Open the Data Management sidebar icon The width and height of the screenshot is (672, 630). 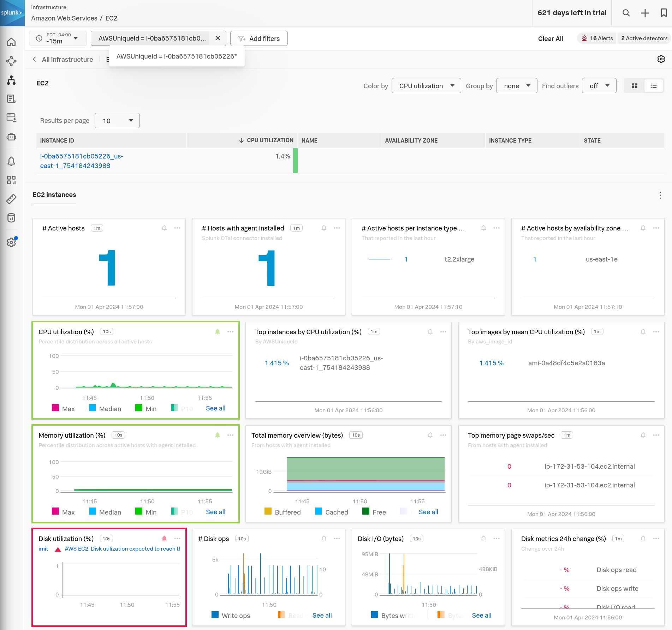pos(11,218)
